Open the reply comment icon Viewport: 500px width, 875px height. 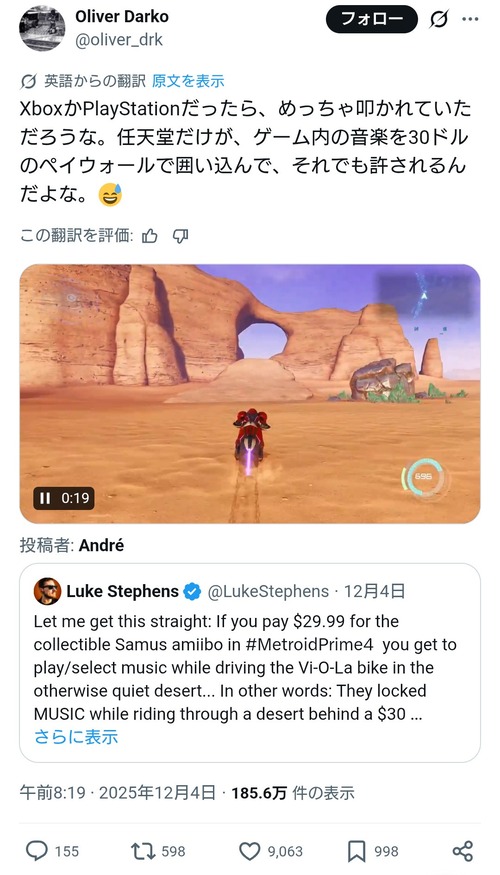pos(37,851)
